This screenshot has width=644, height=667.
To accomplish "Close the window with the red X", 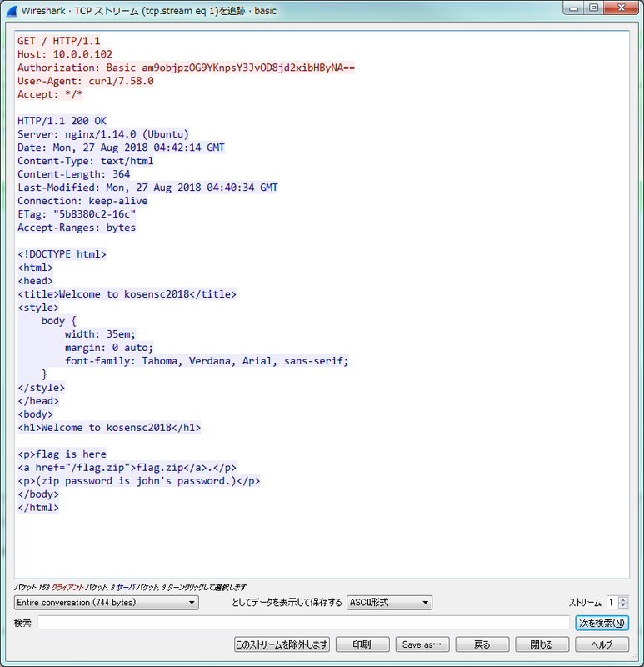I will tap(621, 8).
